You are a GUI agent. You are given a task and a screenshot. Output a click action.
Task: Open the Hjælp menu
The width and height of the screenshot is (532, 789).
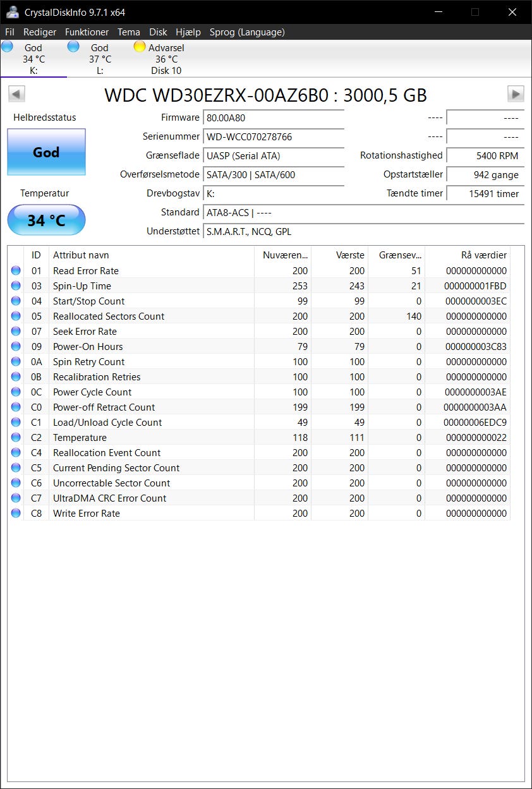pos(188,32)
